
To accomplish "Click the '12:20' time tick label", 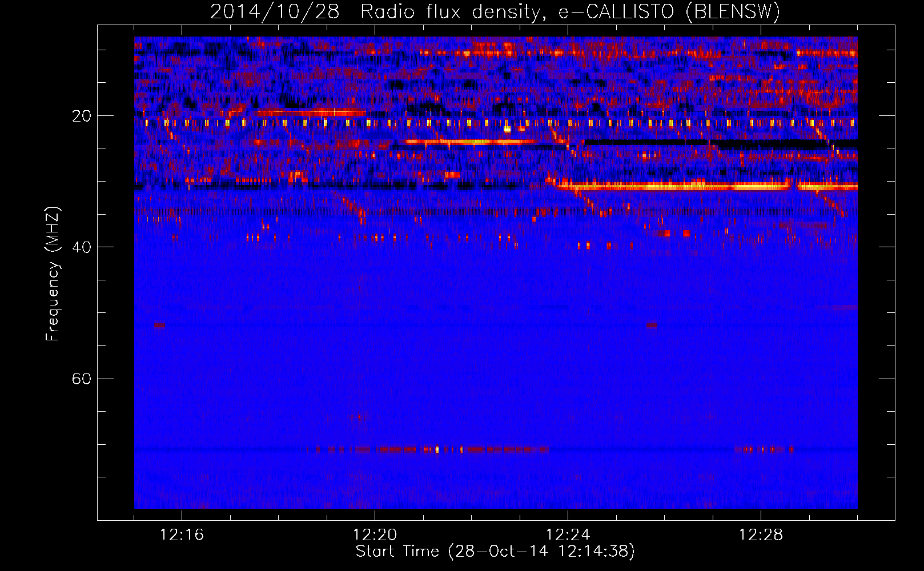I will click(x=375, y=535).
